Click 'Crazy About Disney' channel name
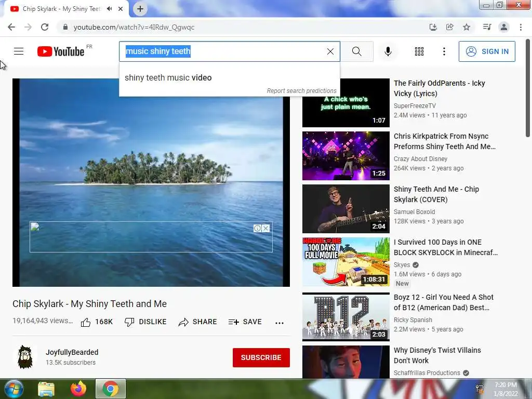Viewport: 532px width, 399px height. [x=420, y=159]
